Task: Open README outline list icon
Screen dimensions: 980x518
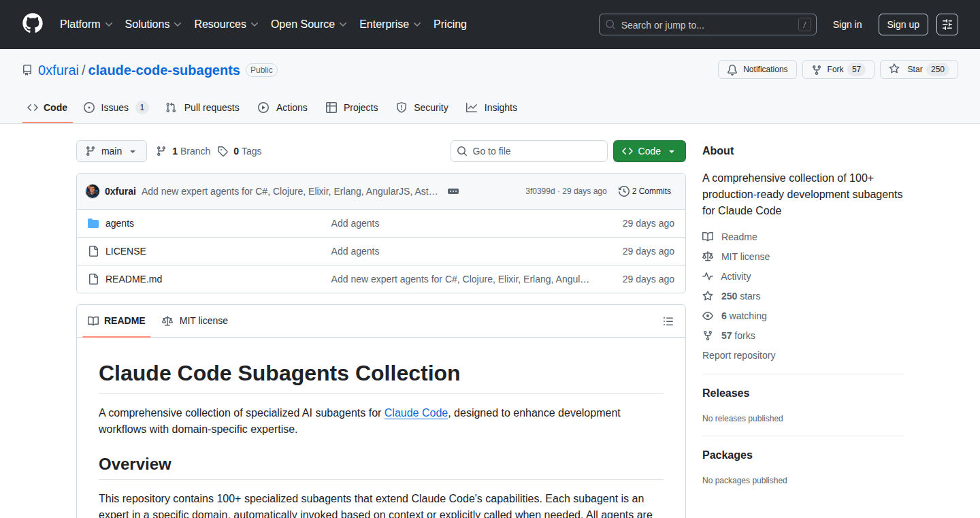Action: [668, 321]
